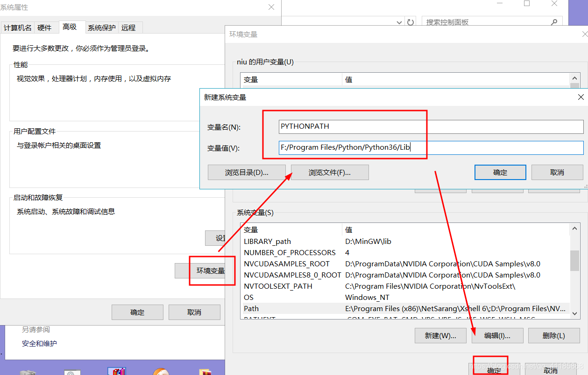
Task: Expand the system variables scrollbar up arrow
Action: point(574,228)
